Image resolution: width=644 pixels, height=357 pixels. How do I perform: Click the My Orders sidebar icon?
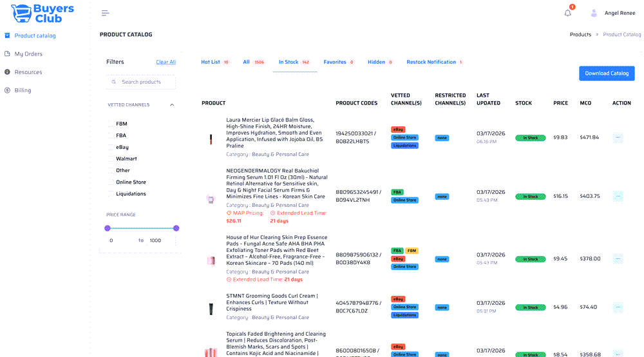7,54
